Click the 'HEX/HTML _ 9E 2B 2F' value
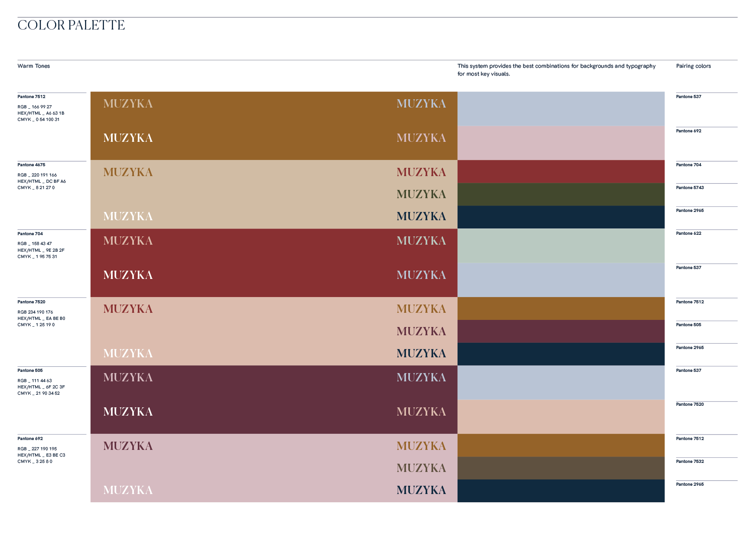Screen dimensions: 756x535 tap(41, 250)
